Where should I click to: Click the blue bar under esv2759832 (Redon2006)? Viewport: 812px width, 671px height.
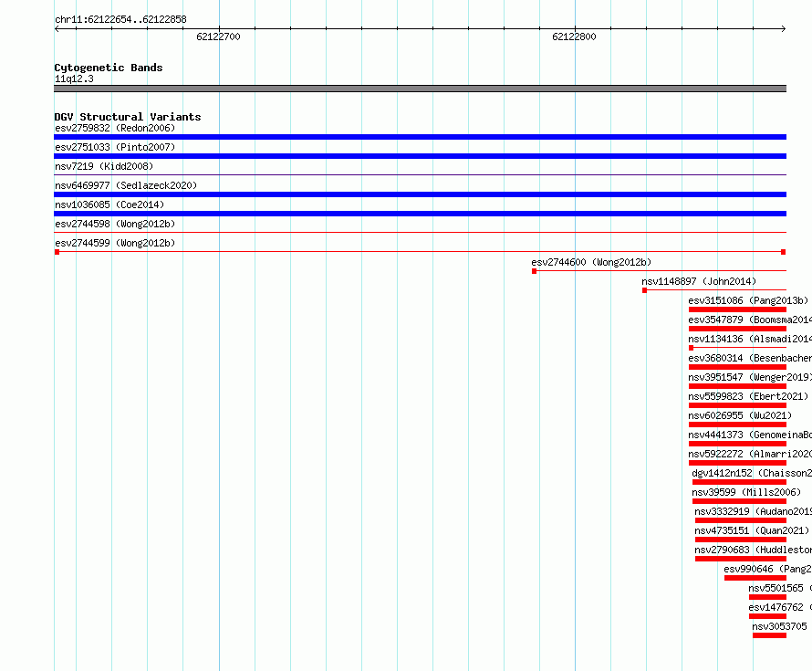[420, 137]
